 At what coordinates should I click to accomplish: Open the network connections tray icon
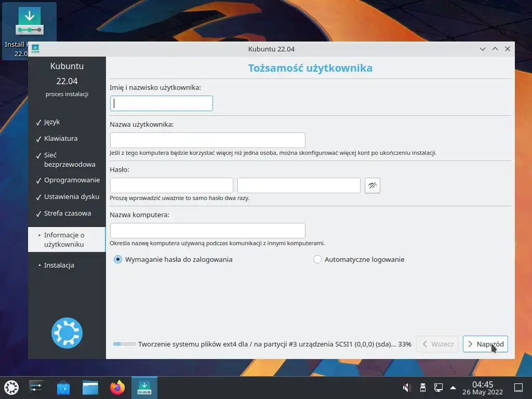click(x=438, y=388)
